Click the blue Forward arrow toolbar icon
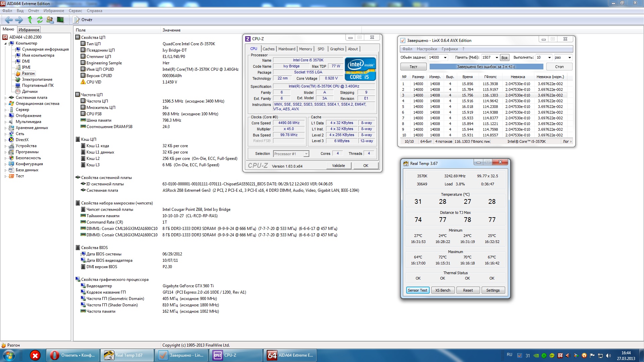Image resolution: width=644 pixels, height=362 pixels. click(19, 20)
